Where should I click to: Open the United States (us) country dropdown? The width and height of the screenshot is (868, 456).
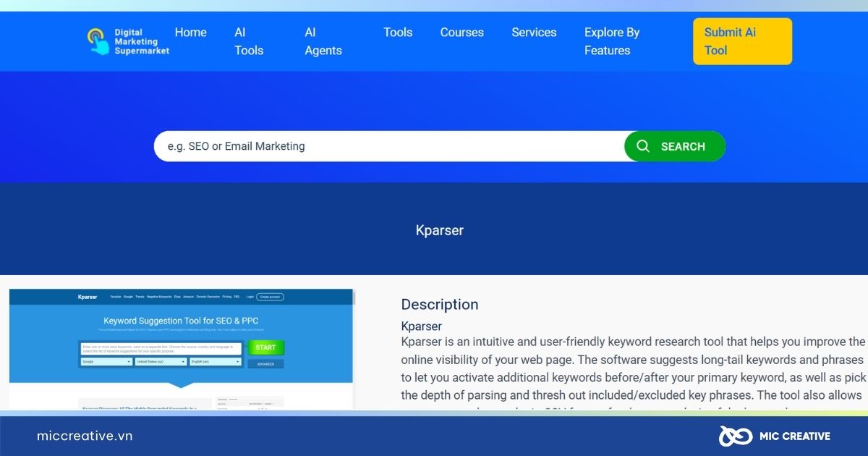click(161, 362)
